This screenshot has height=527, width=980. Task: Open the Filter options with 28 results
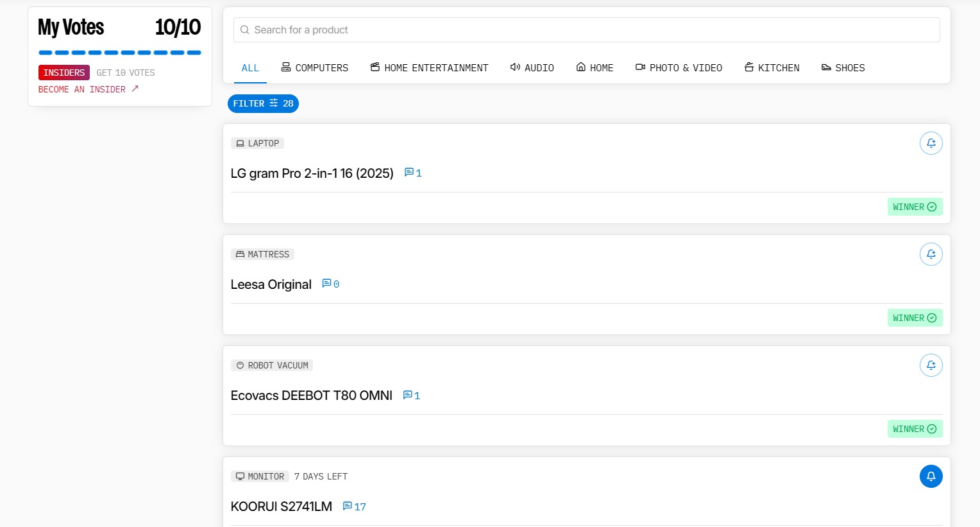[x=263, y=103]
